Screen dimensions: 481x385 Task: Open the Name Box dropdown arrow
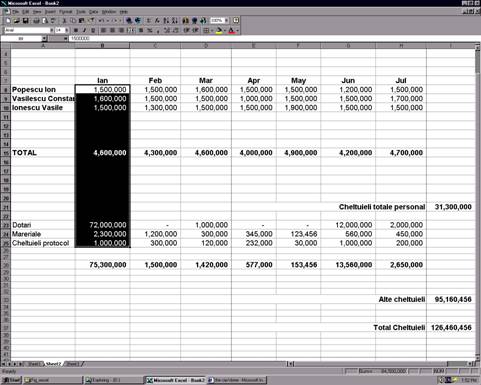[44, 39]
